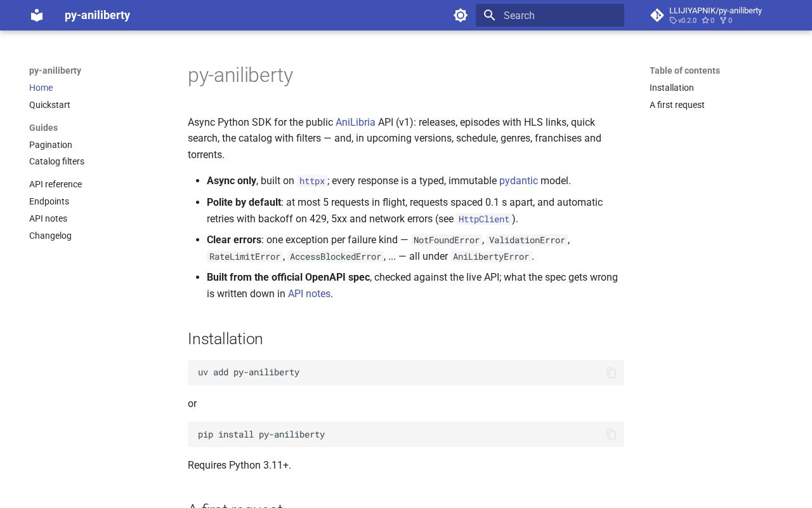Toggle the light/dark color scheme icon
Viewport: 812px width, 508px height.
coord(461,15)
